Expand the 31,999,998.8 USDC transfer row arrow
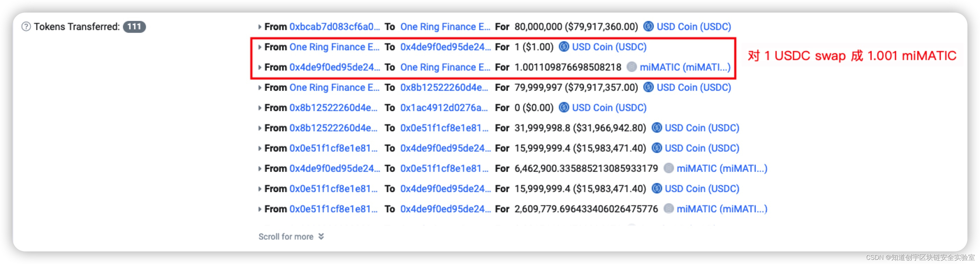The image size is (980, 264). [x=259, y=128]
